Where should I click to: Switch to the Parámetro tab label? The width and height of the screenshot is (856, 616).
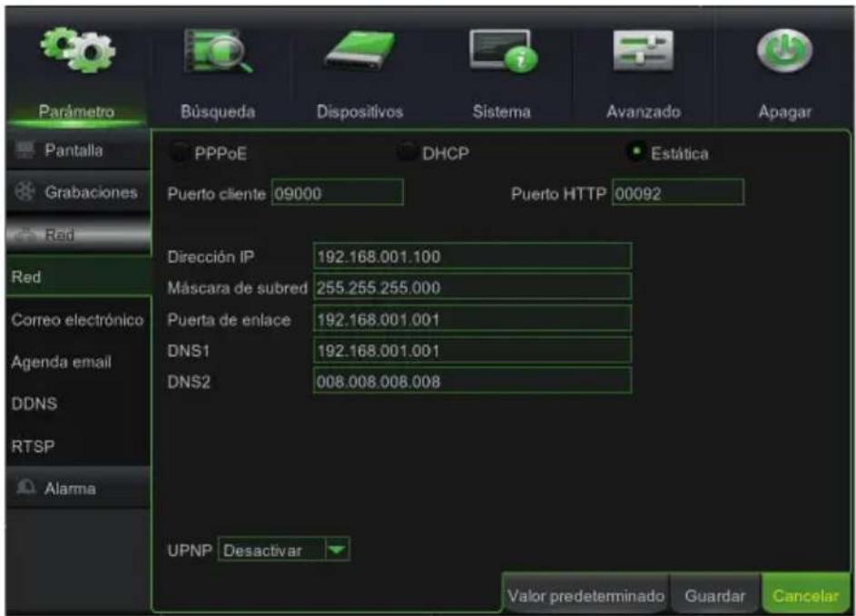tap(76, 112)
